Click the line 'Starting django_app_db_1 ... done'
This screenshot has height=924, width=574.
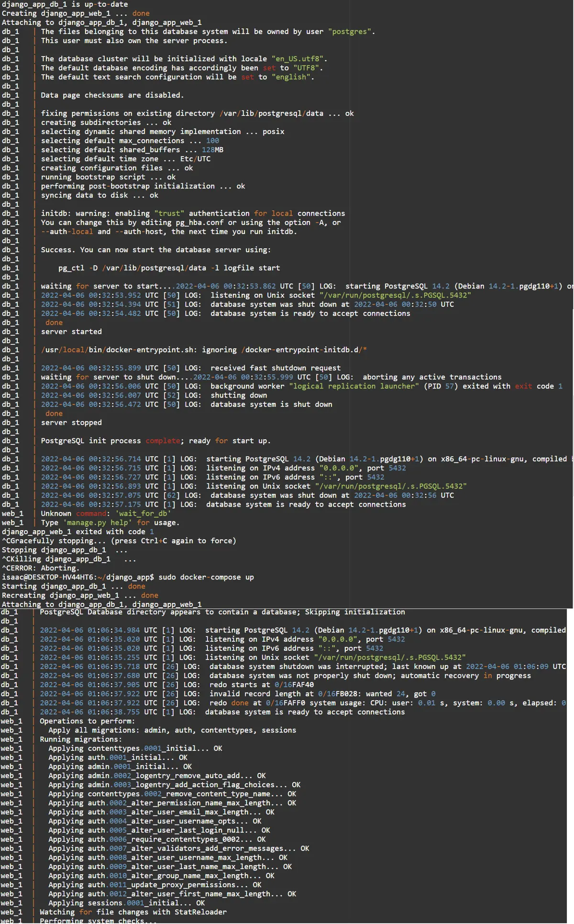point(73,586)
